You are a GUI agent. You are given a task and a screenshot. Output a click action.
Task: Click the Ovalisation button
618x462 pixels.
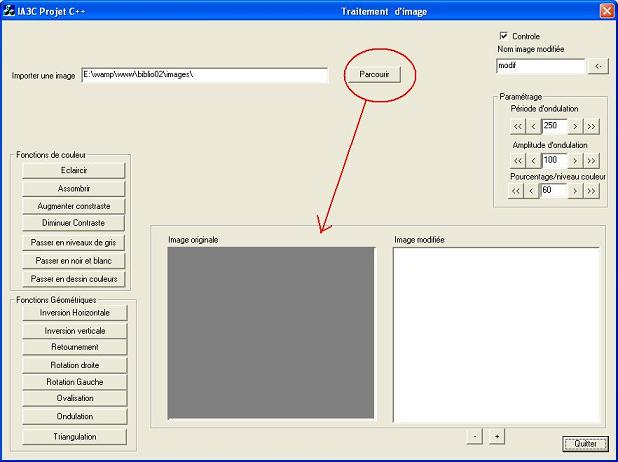pos(75,399)
